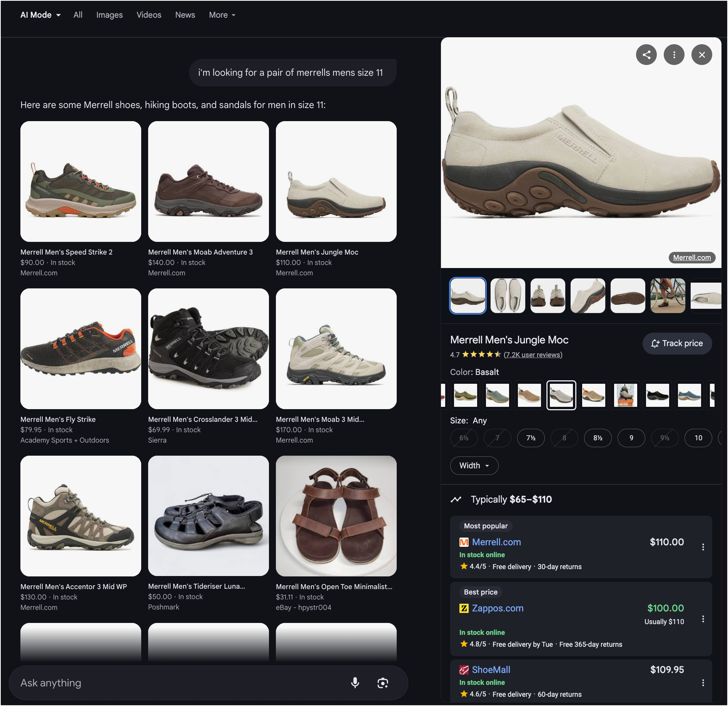Switch to the Images tab
Viewport: 728px width, 706px height.
[x=109, y=15]
